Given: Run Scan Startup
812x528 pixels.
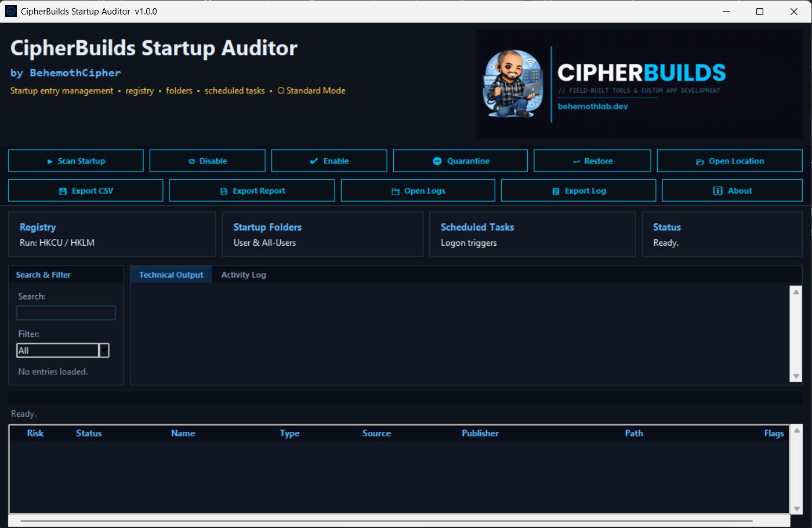Looking at the screenshot, I should [76, 161].
